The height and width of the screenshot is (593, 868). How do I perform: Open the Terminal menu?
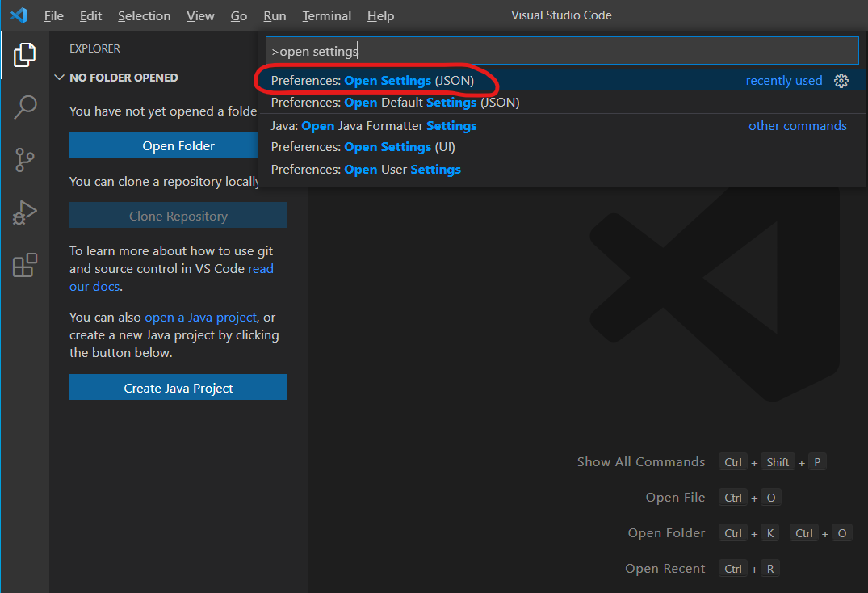point(326,16)
